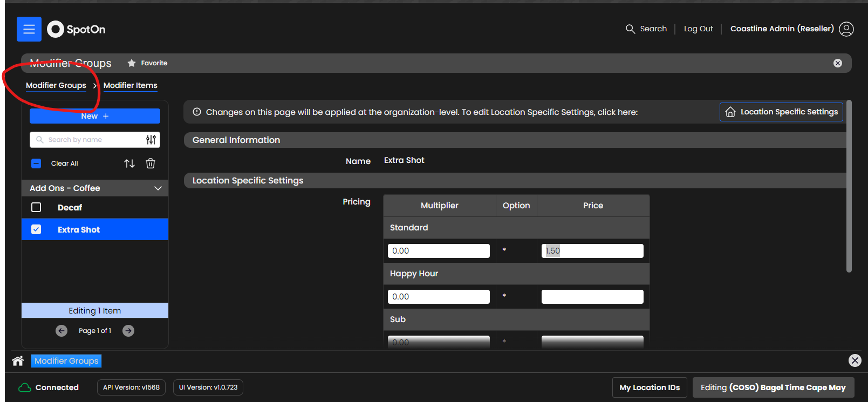
Task: Click Editing (COSO) Bagel Time Cape May button
Action: pyautogui.click(x=773, y=387)
